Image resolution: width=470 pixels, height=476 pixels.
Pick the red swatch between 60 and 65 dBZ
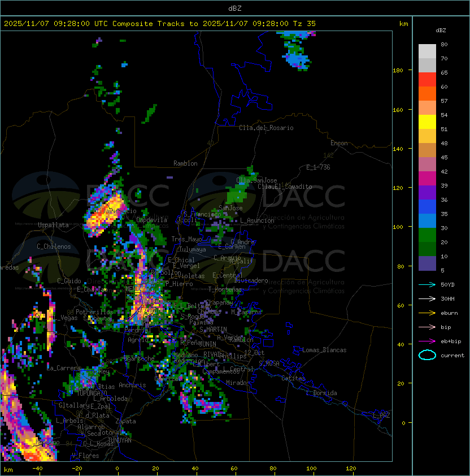[x=427, y=80]
